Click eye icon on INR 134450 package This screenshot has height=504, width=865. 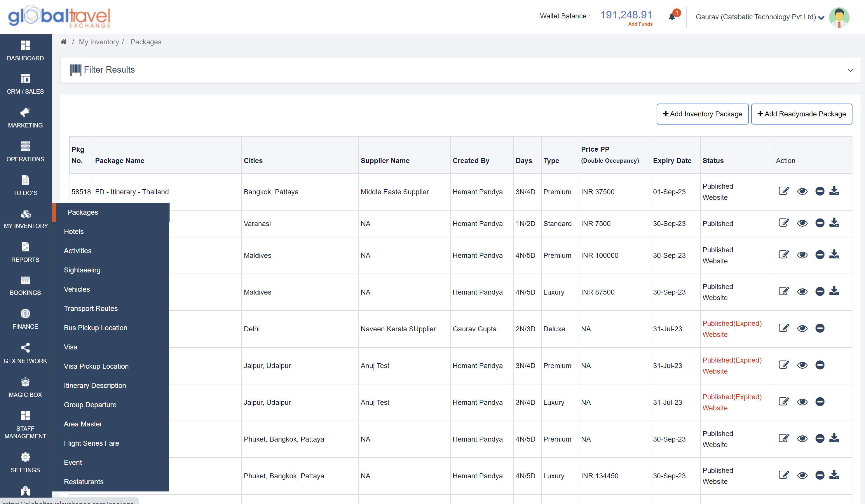(x=802, y=475)
